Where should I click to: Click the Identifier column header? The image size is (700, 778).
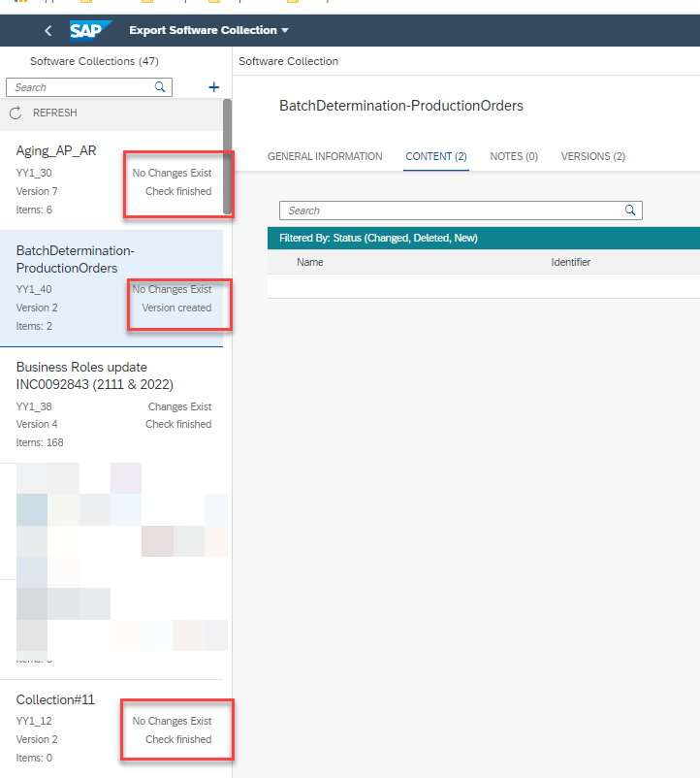click(571, 262)
